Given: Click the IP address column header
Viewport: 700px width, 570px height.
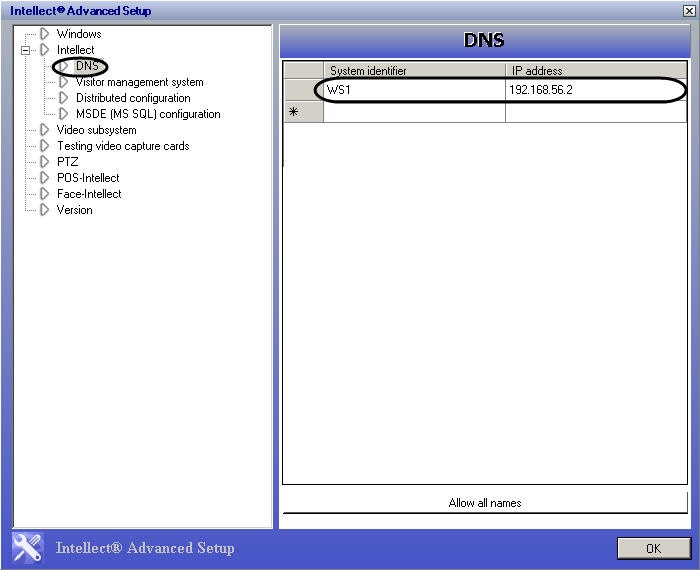Looking at the screenshot, I should click(x=596, y=71).
